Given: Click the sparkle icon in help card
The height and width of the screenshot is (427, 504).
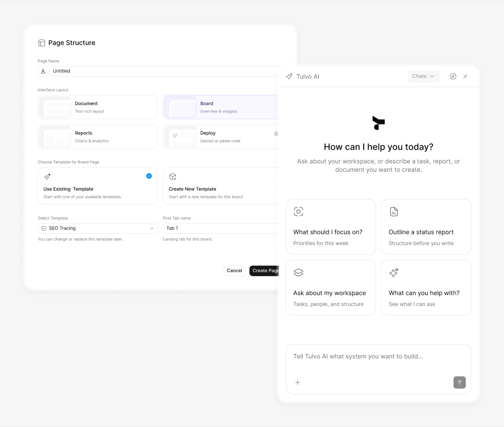Looking at the screenshot, I should coord(394,273).
